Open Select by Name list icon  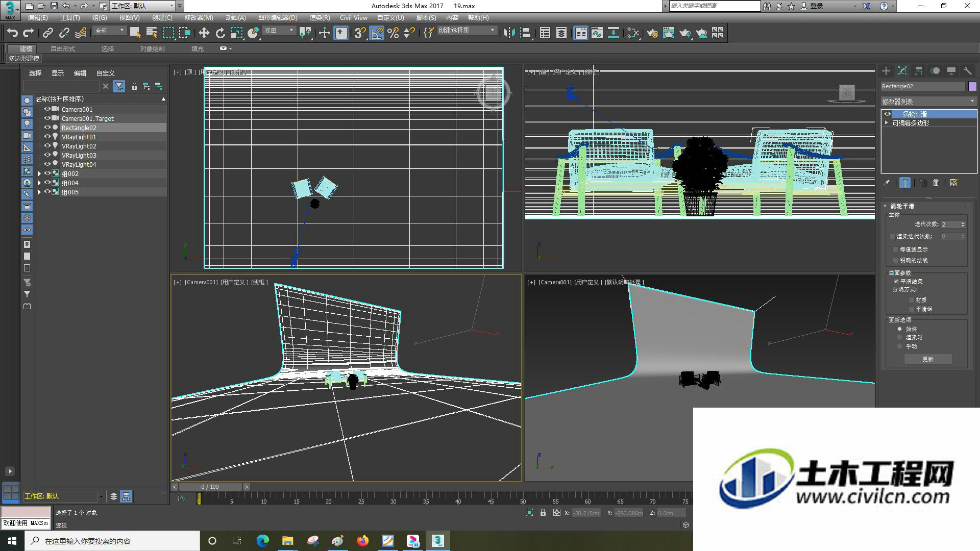152,33
